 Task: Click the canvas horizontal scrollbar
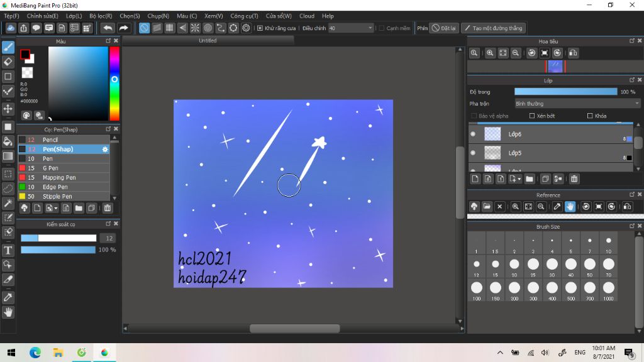coord(294,329)
